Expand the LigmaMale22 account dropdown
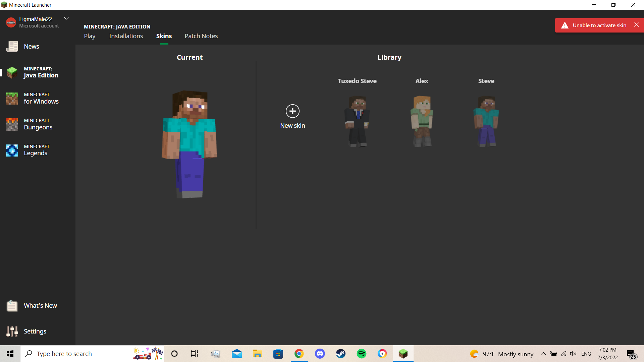The image size is (644, 362). pyautogui.click(x=66, y=18)
